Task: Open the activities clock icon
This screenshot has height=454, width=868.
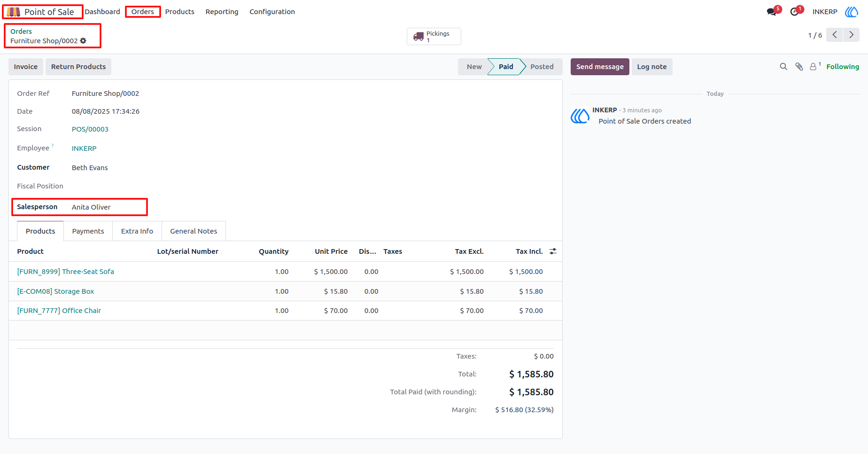Action: tap(794, 12)
